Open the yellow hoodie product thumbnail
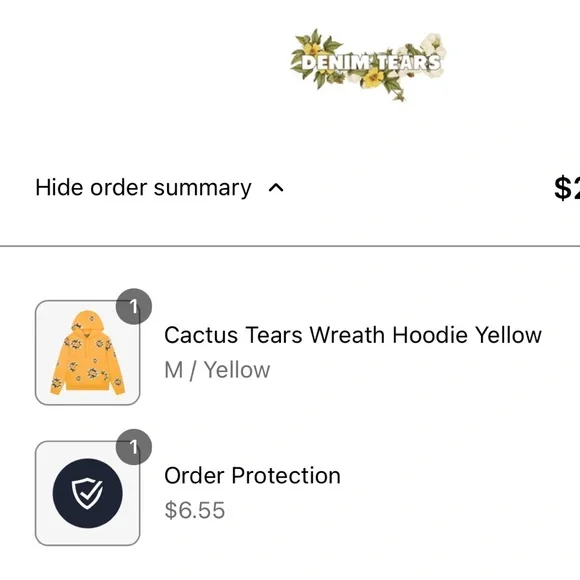This screenshot has height=580, width=580. click(x=87, y=353)
